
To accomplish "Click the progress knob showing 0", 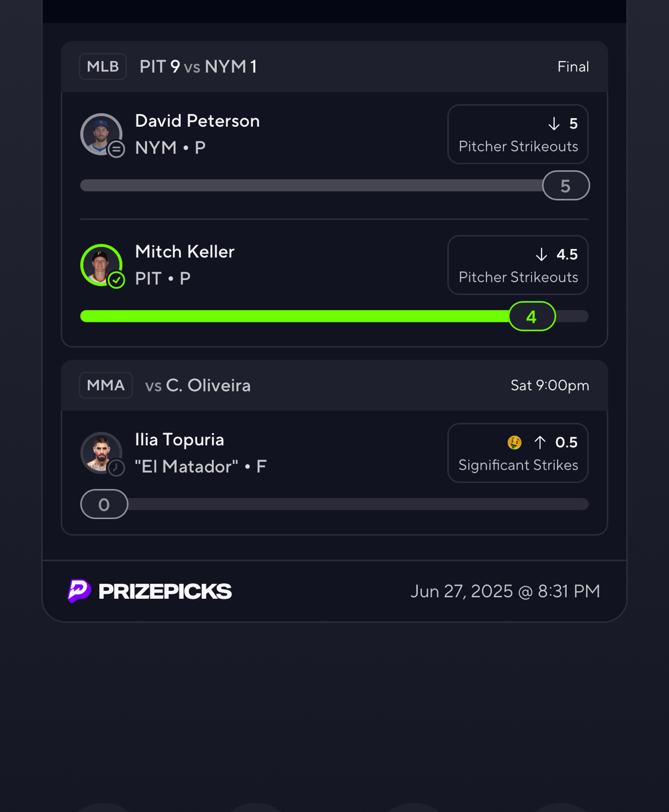I will [x=104, y=505].
